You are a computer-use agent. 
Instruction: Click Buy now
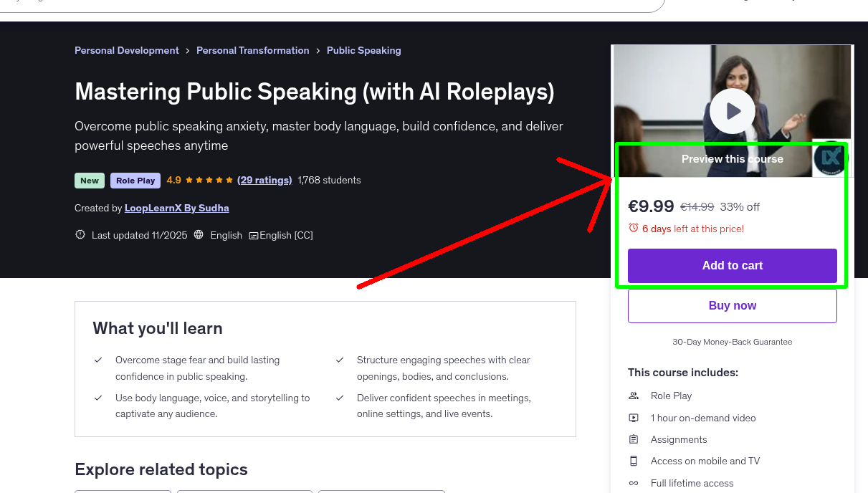point(732,305)
